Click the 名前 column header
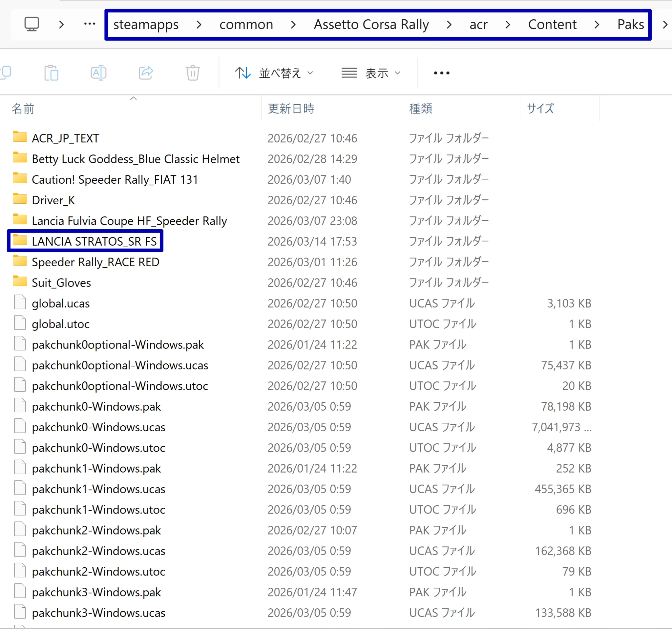 pos(23,109)
